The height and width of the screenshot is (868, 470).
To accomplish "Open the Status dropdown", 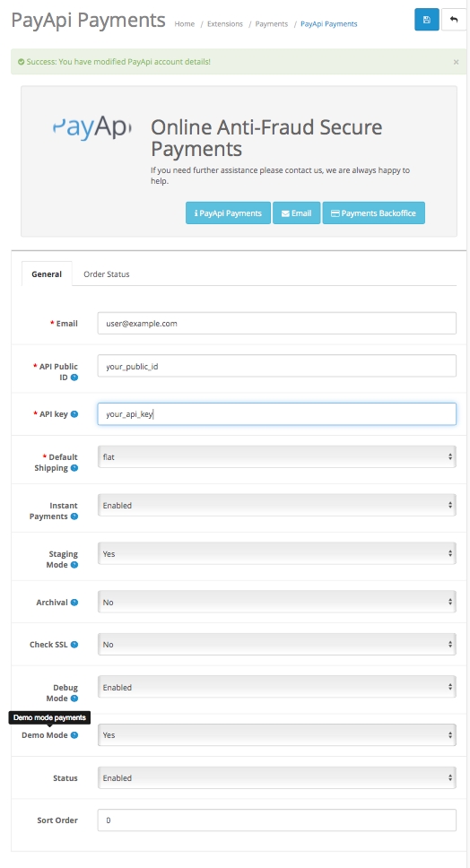I will pos(277,777).
